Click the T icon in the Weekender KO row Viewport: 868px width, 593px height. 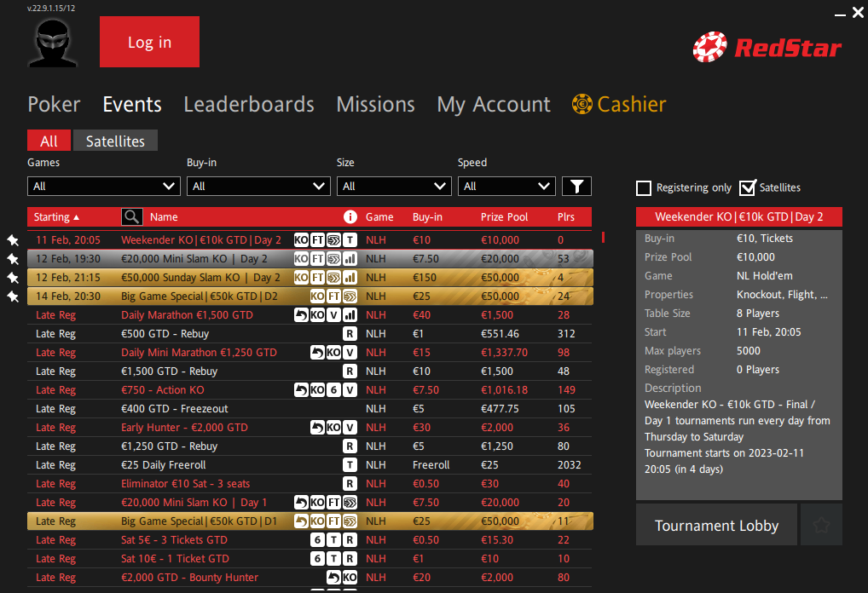click(x=350, y=240)
